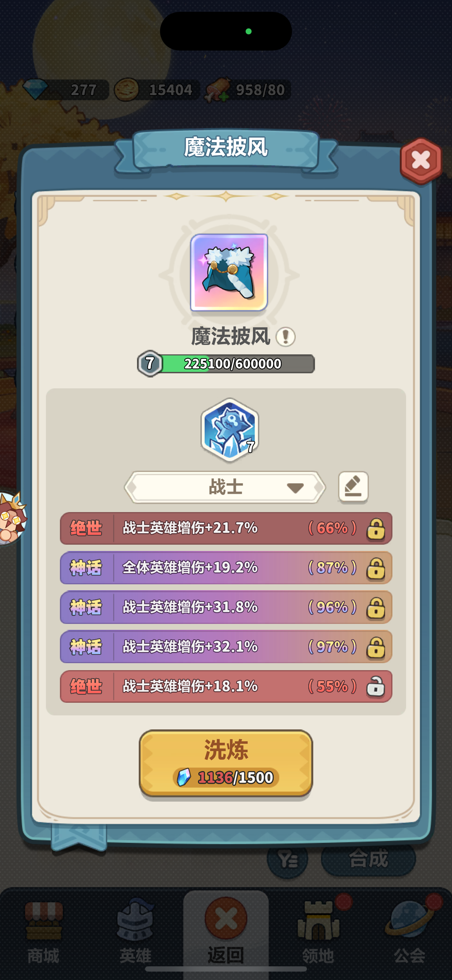Tap the level 7 experience progress bar
Screen dimensions: 452x980
(226, 364)
